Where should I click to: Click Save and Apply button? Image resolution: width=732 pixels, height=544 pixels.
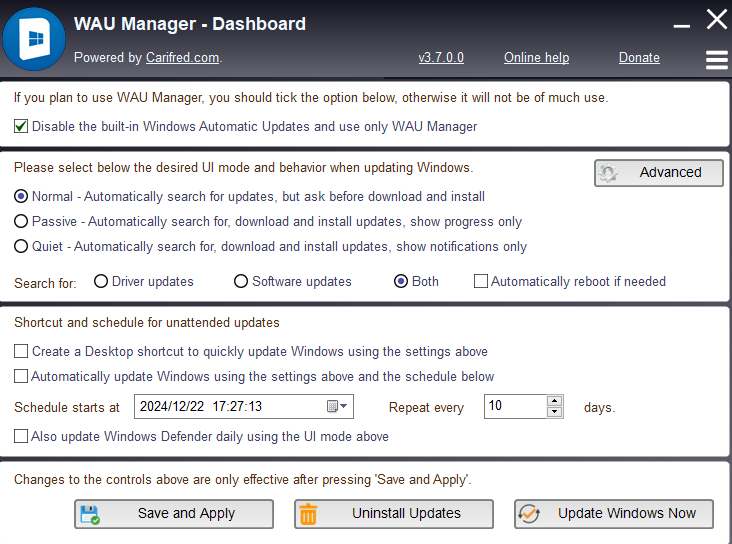(174, 514)
